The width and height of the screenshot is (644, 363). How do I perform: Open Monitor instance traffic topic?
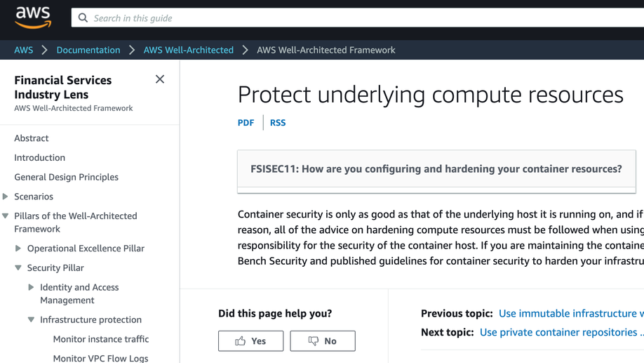pos(100,339)
